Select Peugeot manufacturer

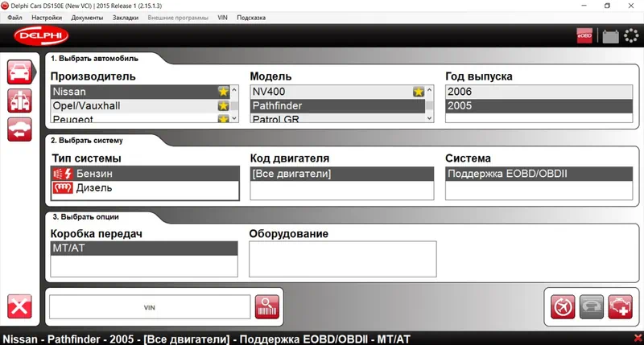[140, 118]
